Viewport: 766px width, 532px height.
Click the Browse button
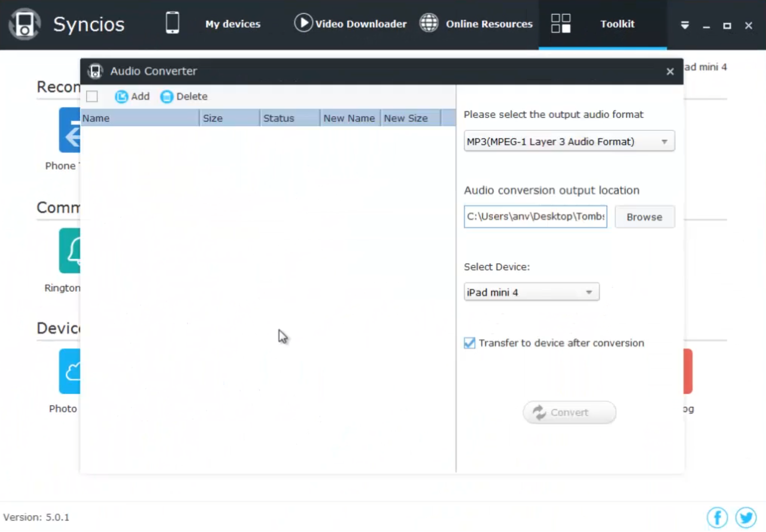[x=645, y=217]
